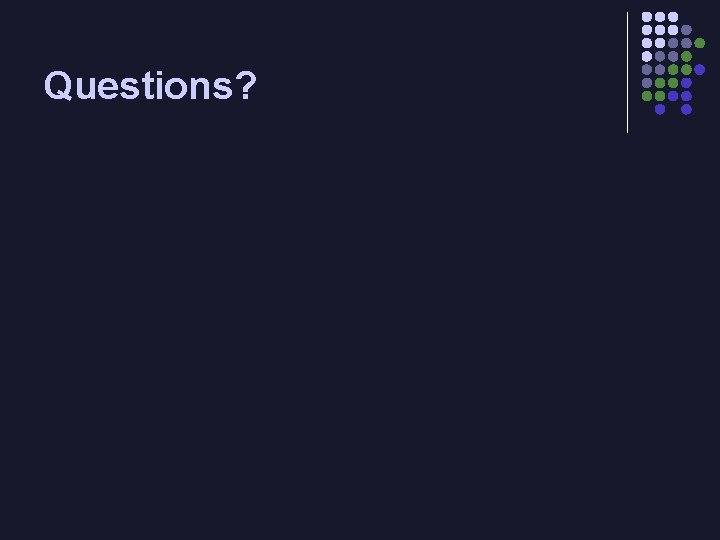Click the only lavender dot in fourth row
The image size is (720, 540).
pos(647,57)
